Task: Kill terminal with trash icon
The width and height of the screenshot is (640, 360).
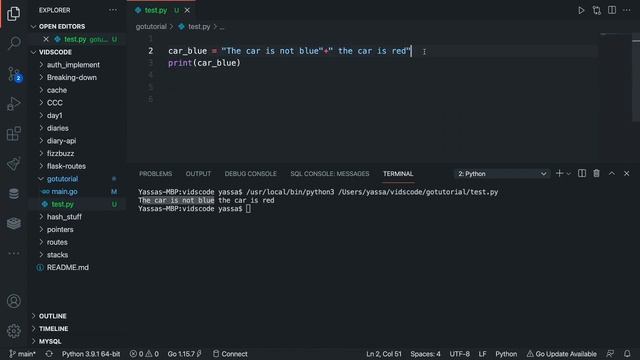Action: tap(596, 173)
